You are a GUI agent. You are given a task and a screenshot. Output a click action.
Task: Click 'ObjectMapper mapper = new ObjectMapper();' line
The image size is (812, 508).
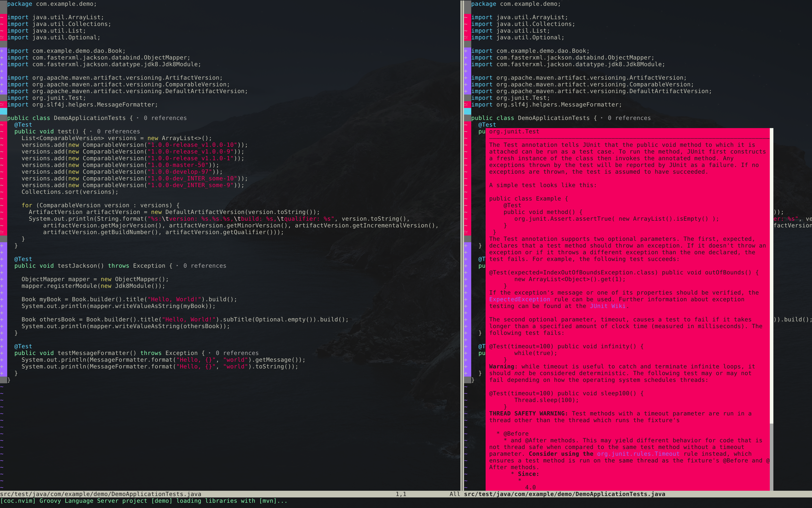point(95,279)
